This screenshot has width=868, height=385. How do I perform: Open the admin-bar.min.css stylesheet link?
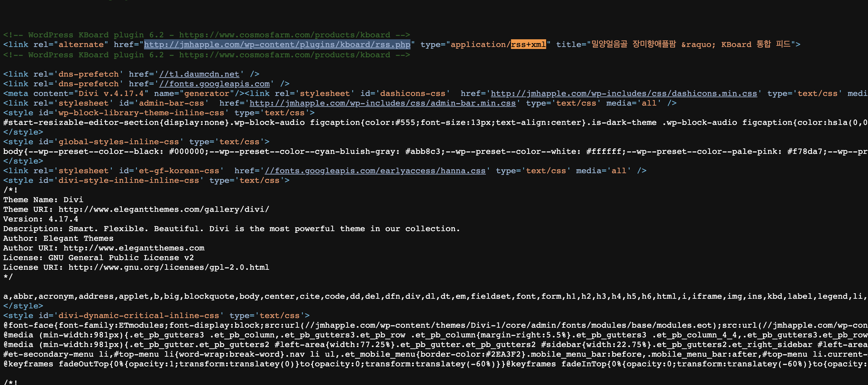click(382, 103)
